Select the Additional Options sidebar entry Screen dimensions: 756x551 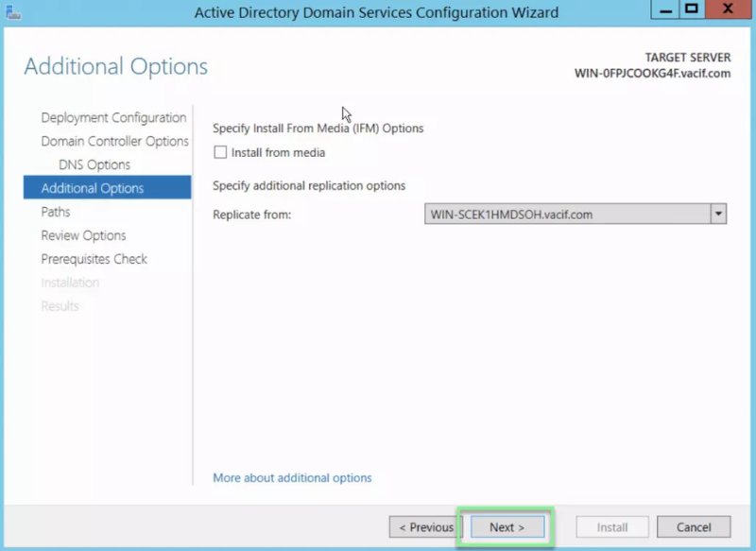(x=94, y=188)
